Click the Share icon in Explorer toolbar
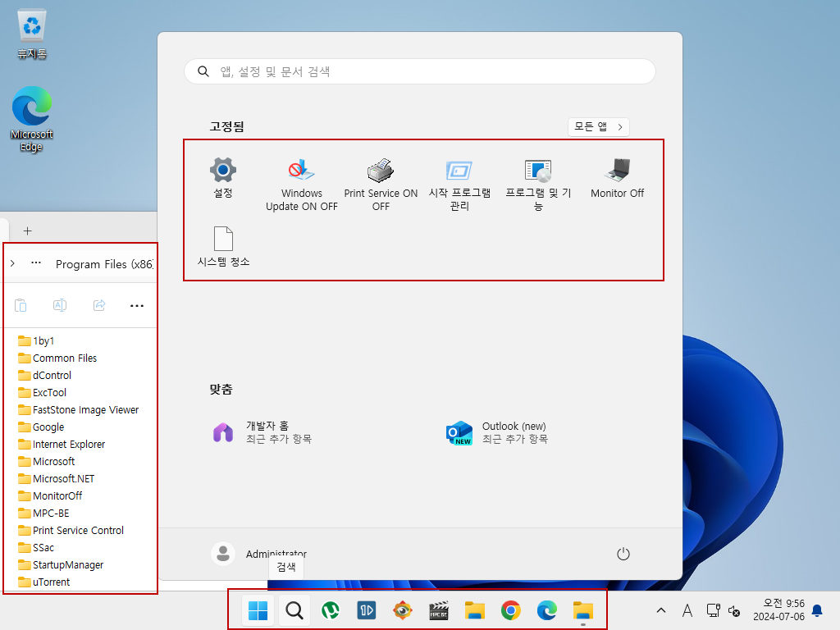 99,305
